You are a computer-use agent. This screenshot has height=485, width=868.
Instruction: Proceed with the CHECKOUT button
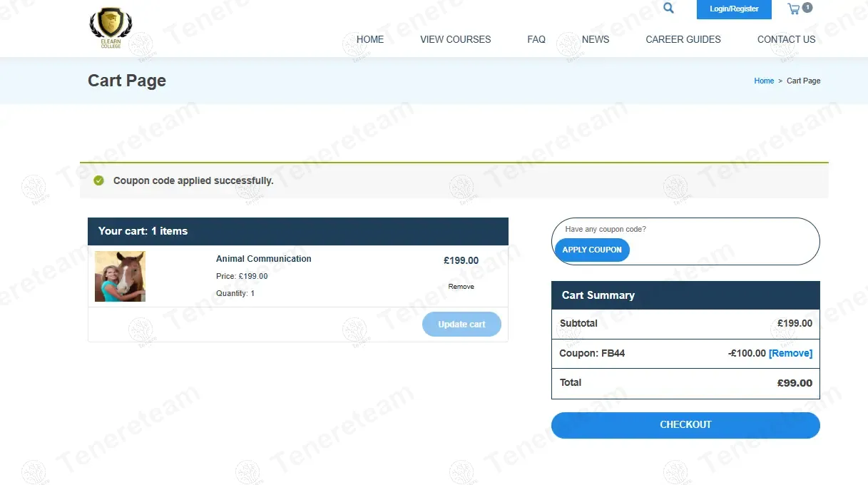tap(685, 425)
